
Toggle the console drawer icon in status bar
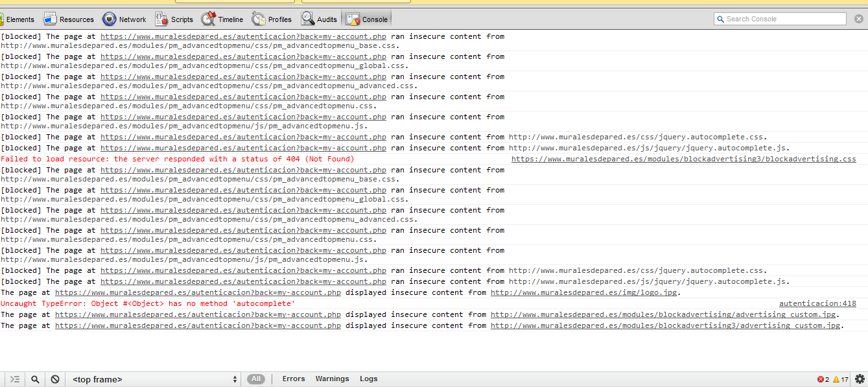click(x=15, y=379)
